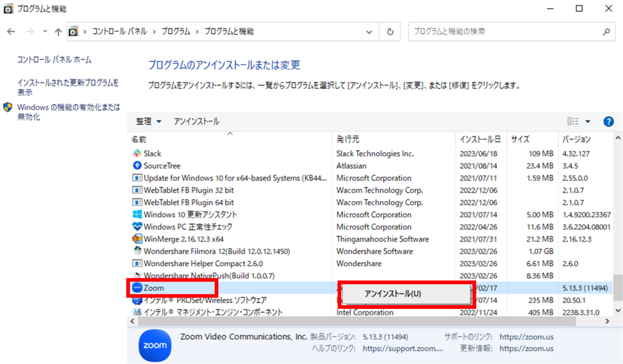Sort by インストール日 column header
The width and height of the screenshot is (623, 364).
[480, 139]
